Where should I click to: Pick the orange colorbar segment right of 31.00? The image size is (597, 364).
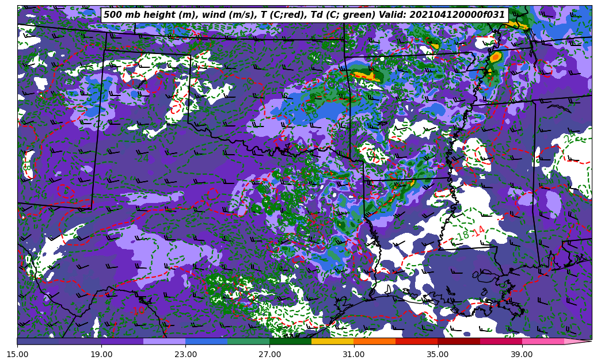coord(374,341)
